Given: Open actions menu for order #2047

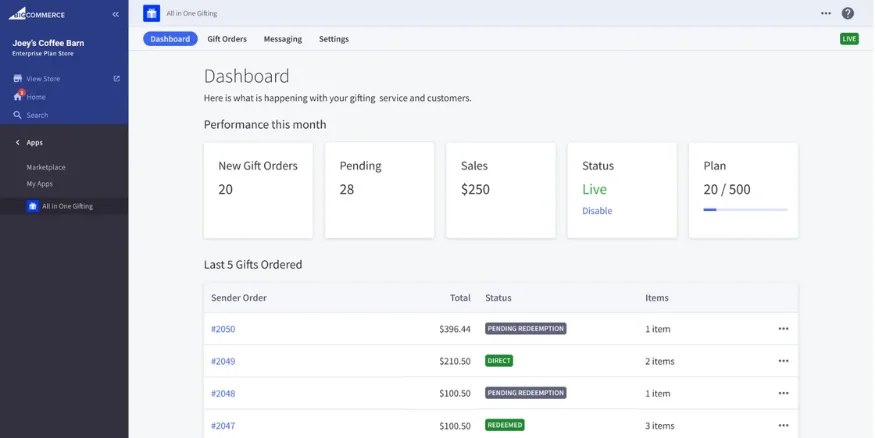Looking at the screenshot, I should tap(783, 426).
